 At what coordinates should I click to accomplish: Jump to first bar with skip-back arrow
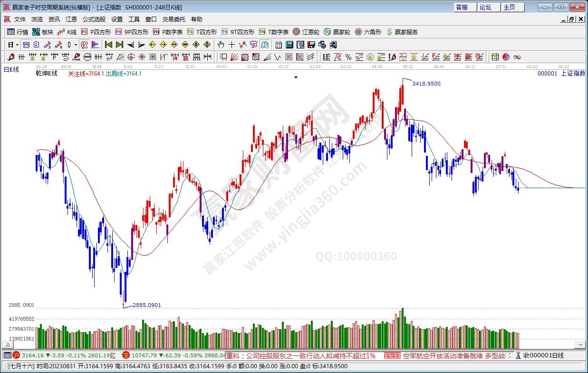[108, 45]
